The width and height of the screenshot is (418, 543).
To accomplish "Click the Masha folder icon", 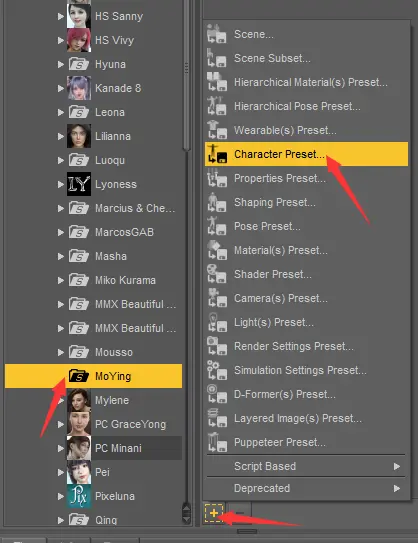I will (79, 256).
